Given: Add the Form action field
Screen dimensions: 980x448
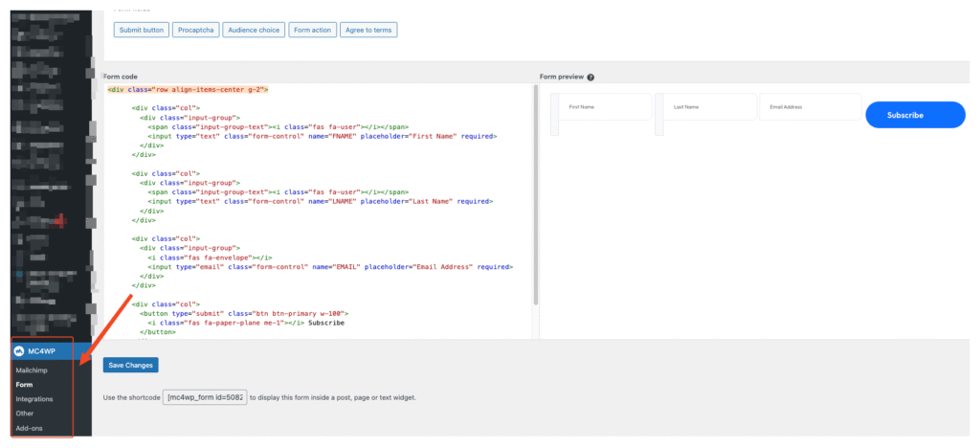Looking at the screenshot, I should (x=312, y=30).
